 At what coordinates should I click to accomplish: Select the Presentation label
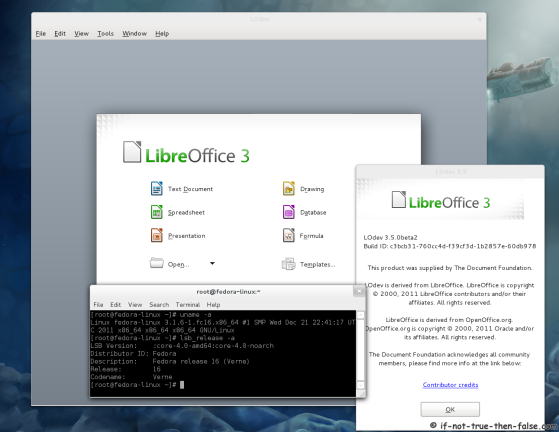[186, 236]
